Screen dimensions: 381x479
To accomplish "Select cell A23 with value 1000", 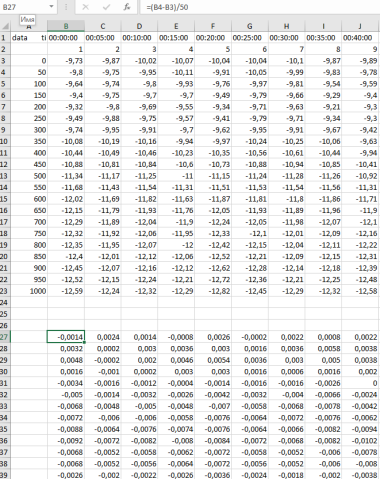I will tap(29, 291).
